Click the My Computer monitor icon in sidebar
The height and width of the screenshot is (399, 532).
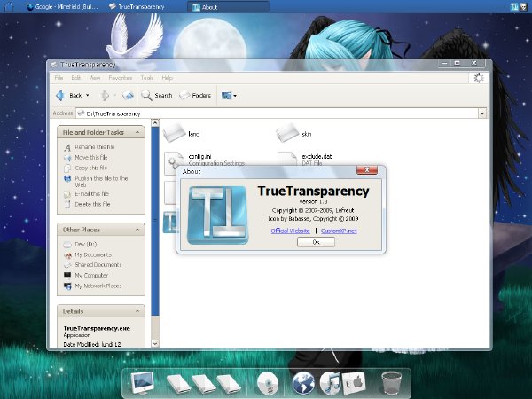[67, 275]
